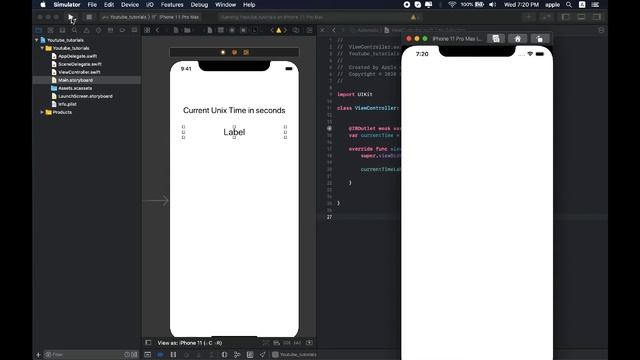Toggle the debug area panel visibility
The image size is (640, 360).
581,17
